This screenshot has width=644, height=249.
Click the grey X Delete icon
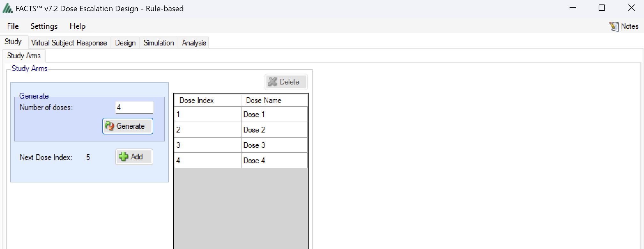coord(272,82)
